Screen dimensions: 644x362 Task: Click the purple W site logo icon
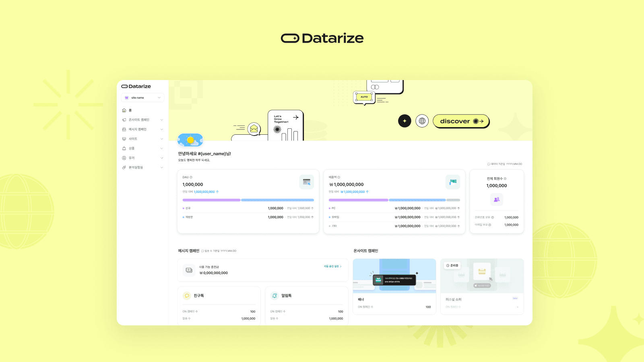(x=127, y=98)
